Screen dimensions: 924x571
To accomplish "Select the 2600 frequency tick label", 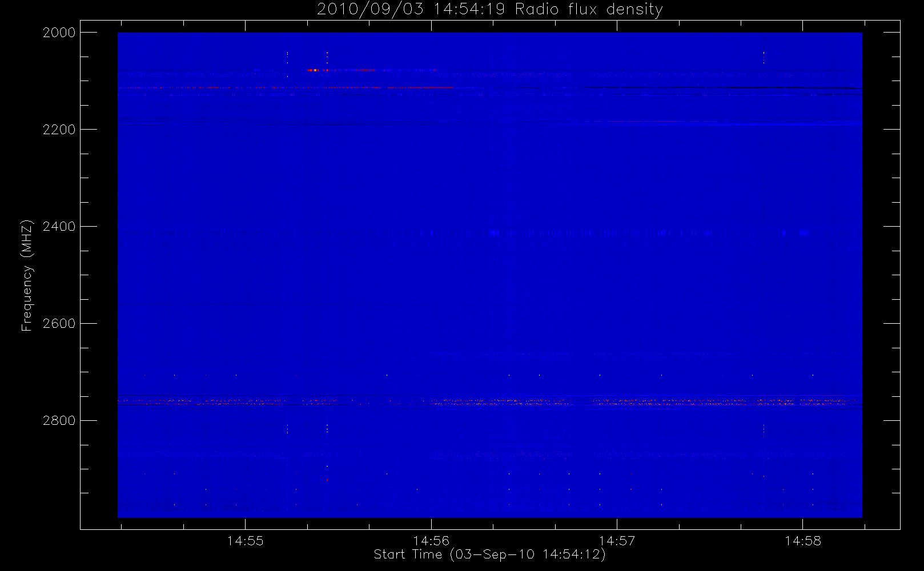I will pos(59,324).
